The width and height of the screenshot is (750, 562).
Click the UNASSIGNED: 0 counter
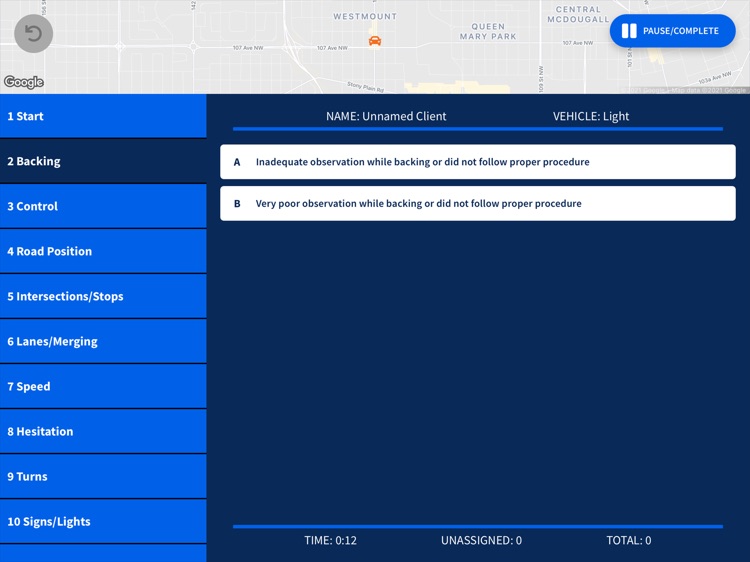point(481,540)
